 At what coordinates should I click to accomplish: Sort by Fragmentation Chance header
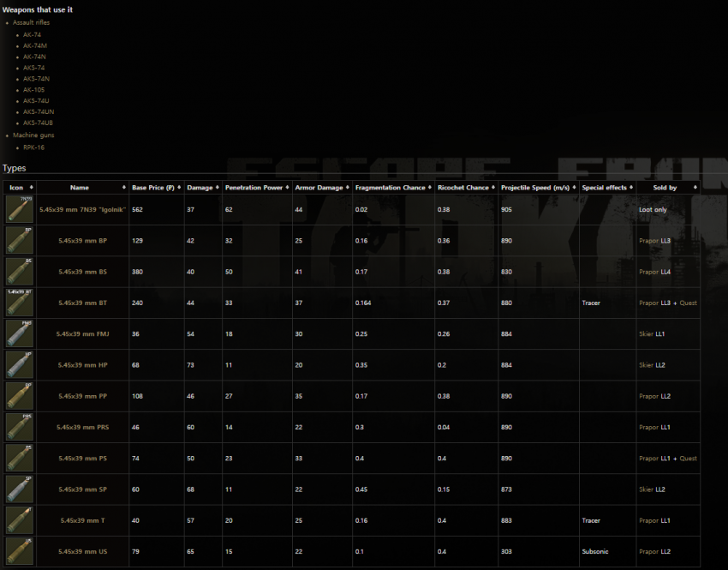point(391,187)
